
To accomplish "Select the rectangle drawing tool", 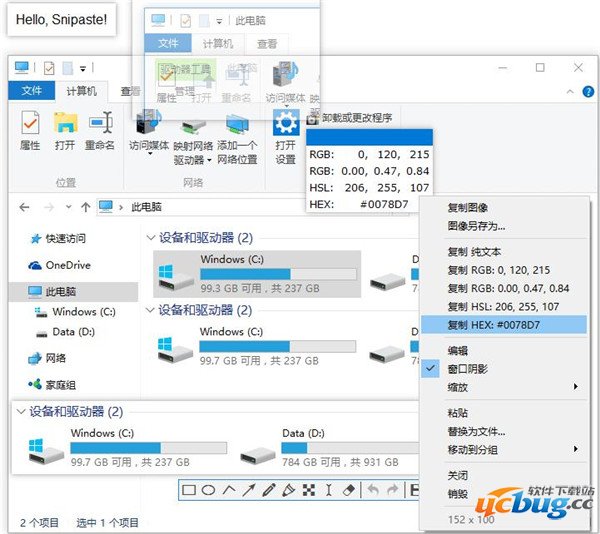I will (x=189, y=490).
